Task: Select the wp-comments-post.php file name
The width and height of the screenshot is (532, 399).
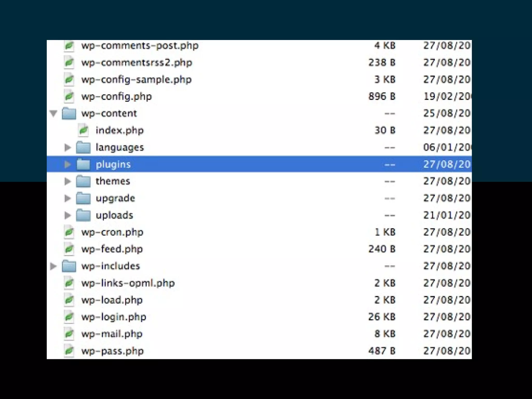Action: 140,46
